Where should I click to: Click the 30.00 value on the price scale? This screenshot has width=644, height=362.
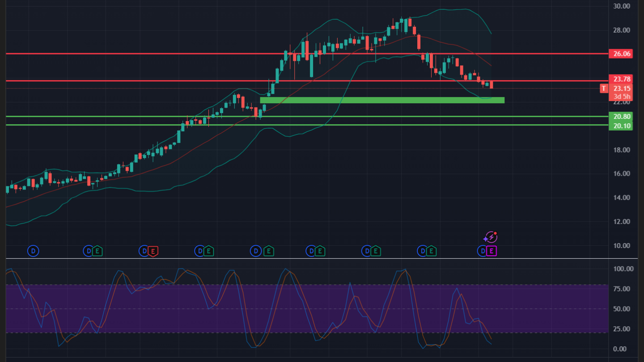(622, 6)
